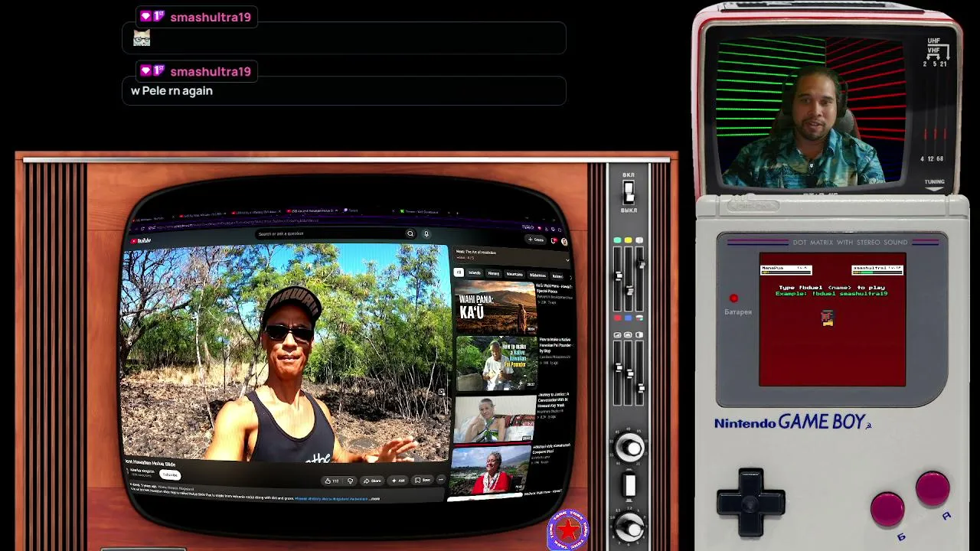Click the 'Journey to Justice' video title
The image size is (980, 551).
(x=555, y=399)
